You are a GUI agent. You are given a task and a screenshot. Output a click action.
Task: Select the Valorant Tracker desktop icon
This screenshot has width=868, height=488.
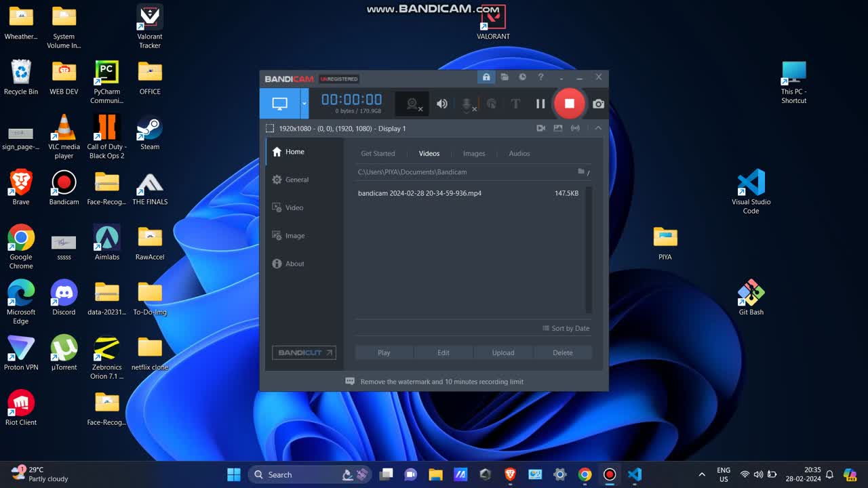coord(149,27)
